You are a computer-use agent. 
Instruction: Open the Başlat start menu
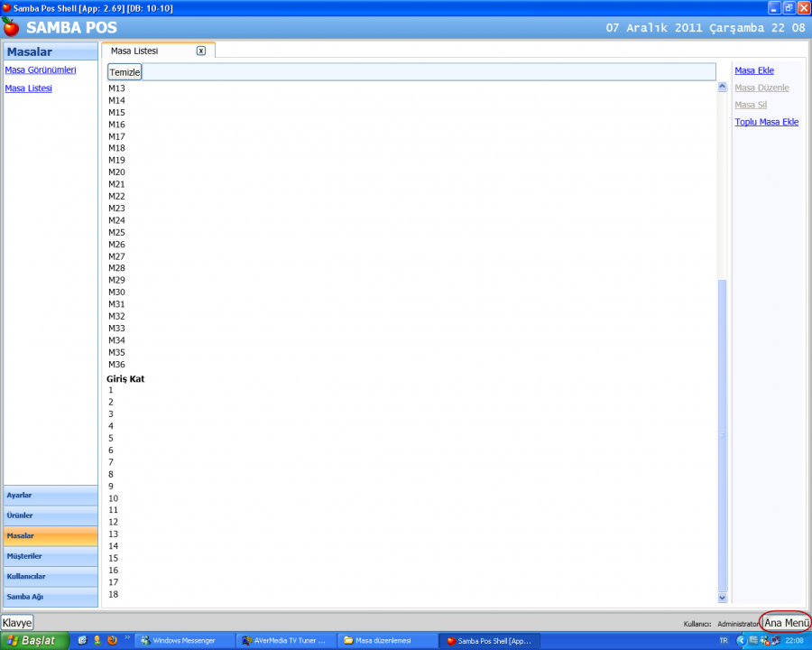(34, 641)
